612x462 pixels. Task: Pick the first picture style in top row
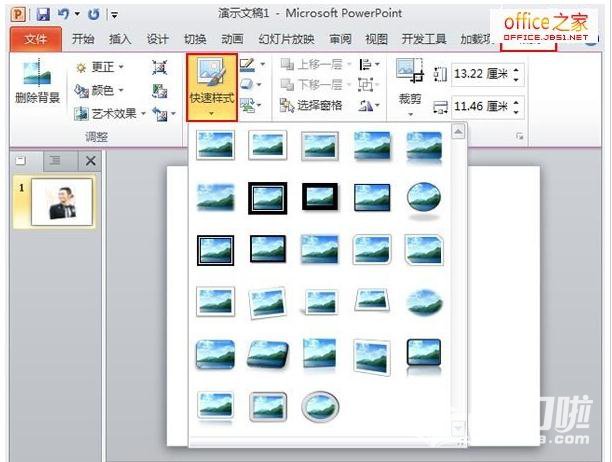pos(215,147)
